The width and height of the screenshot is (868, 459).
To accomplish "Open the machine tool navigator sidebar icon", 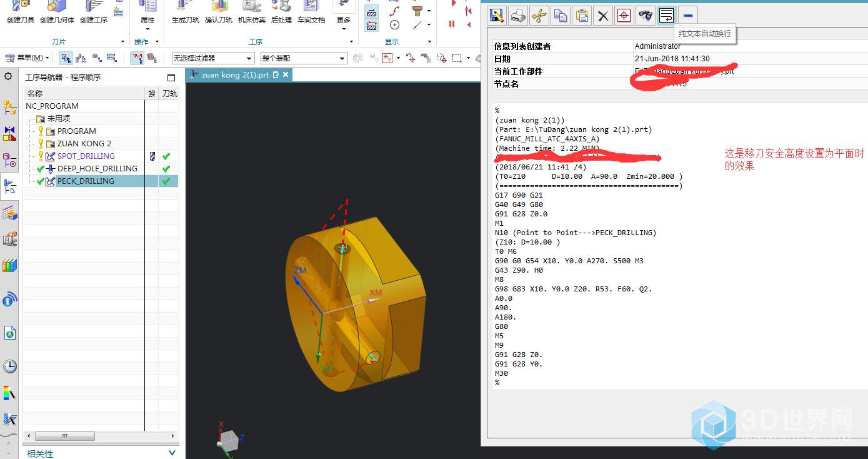I will click(x=9, y=240).
